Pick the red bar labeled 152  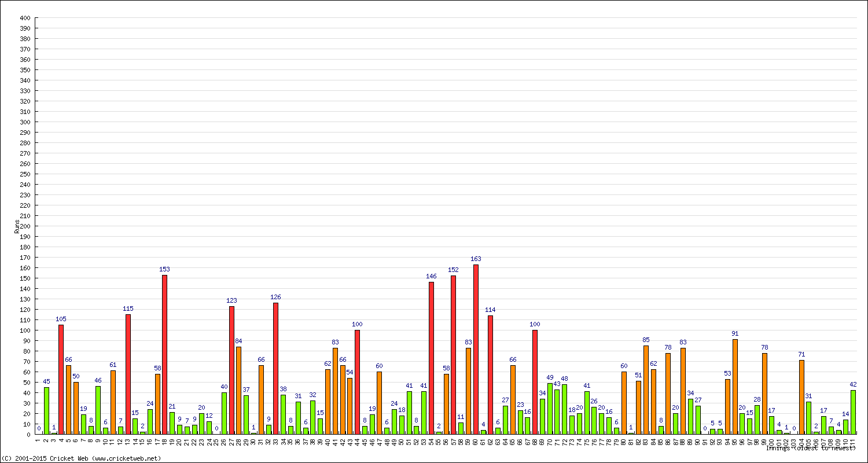(453, 355)
